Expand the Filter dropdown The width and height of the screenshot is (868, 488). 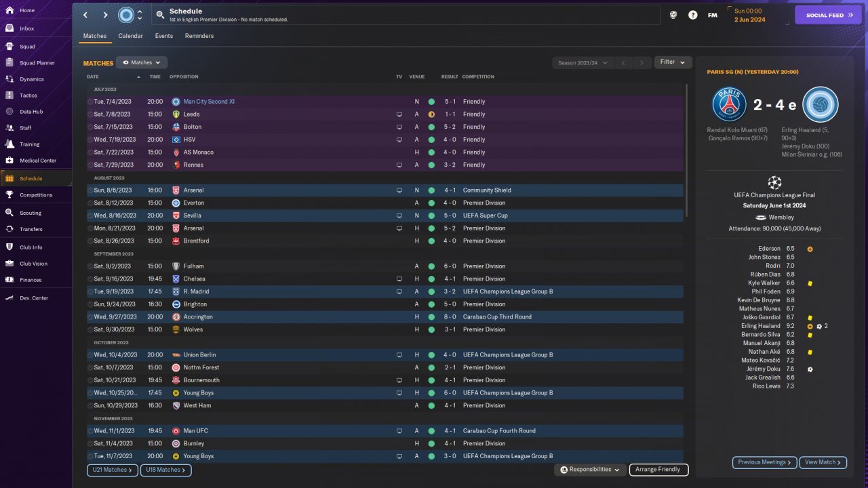tap(673, 62)
